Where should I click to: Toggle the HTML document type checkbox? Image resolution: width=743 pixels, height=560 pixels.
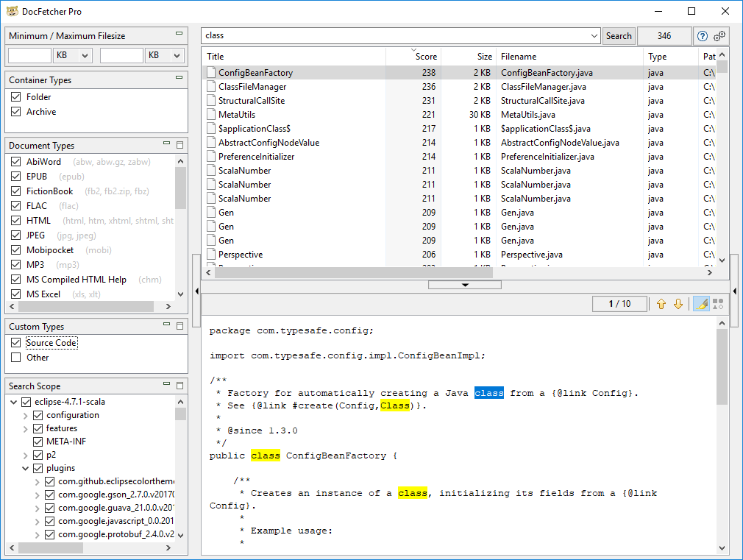coord(16,221)
